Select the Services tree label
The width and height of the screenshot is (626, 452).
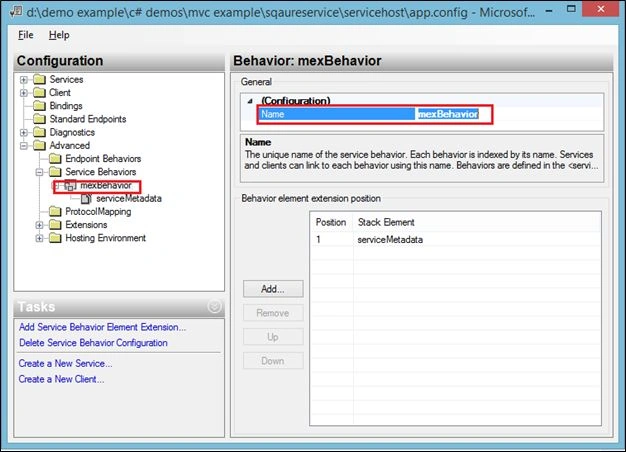point(66,79)
